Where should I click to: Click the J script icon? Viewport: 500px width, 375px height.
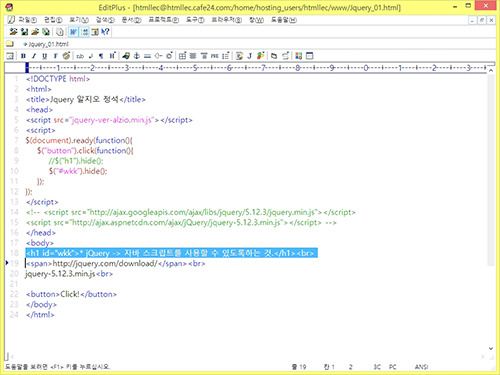249,56
